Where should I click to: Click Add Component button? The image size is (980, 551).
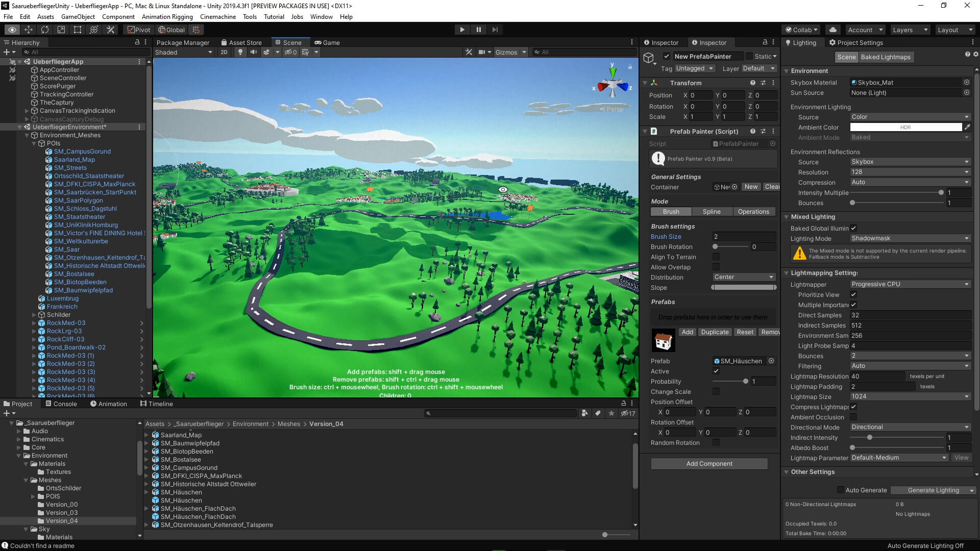(x=709, y=463)
